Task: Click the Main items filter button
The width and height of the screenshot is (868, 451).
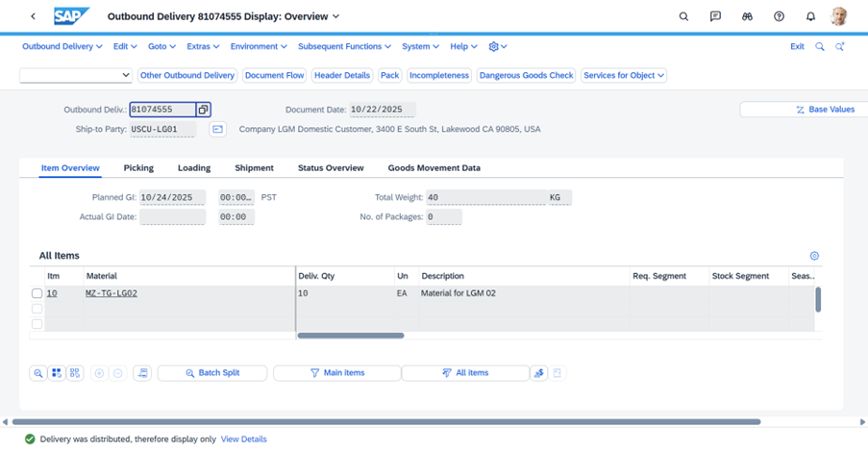Action: [x=337, y=373]
